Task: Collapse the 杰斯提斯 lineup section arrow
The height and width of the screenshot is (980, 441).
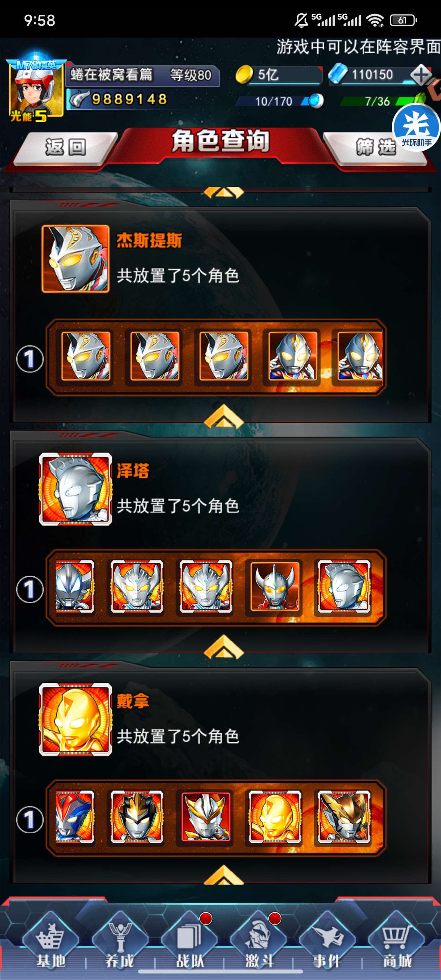Action: (x=224, y=416)
